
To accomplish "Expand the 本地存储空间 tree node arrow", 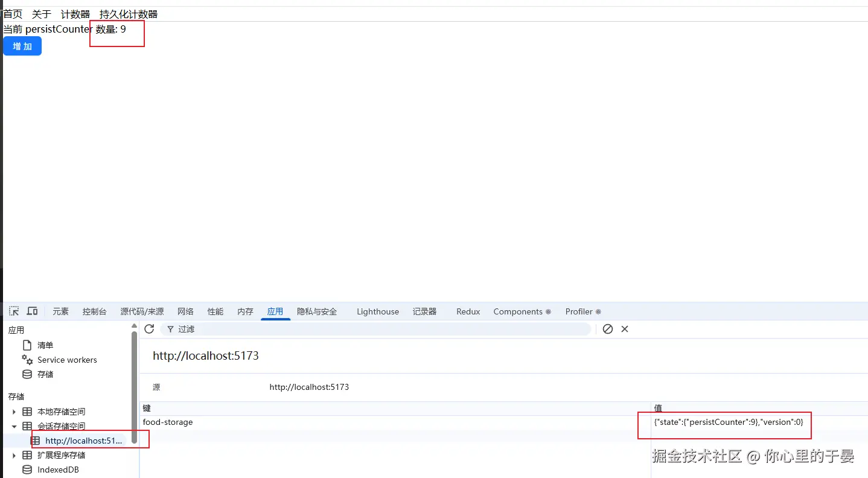I will (14, 412).
